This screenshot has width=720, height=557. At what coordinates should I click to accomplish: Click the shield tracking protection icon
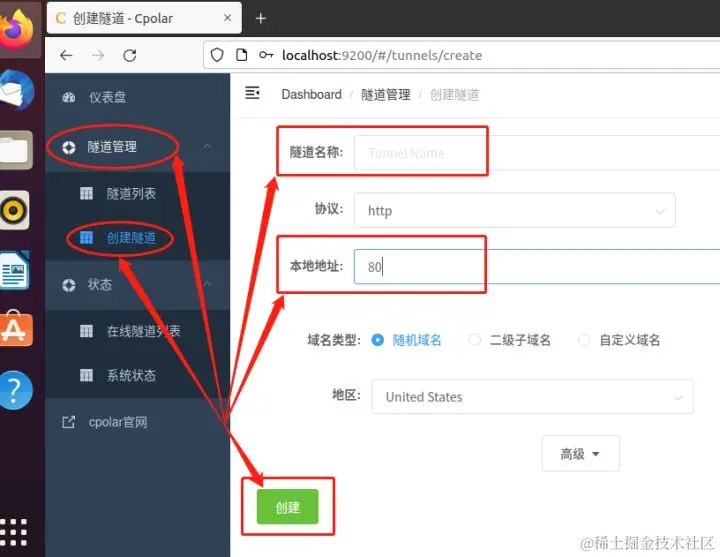[x=217, y=55]
